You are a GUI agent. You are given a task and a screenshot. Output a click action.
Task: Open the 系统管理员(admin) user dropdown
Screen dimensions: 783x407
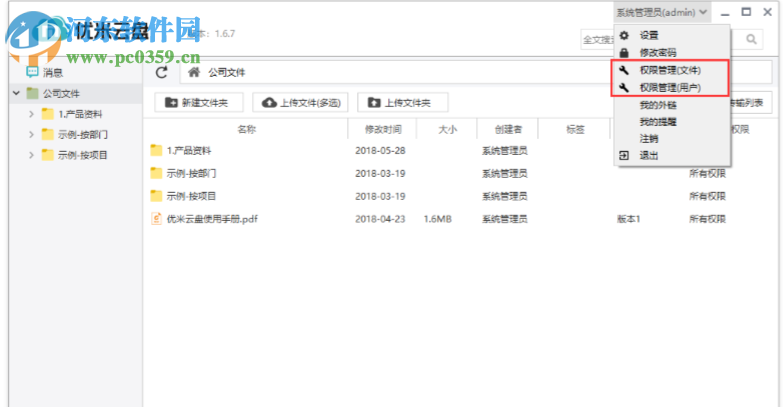(x=662, y=12)
